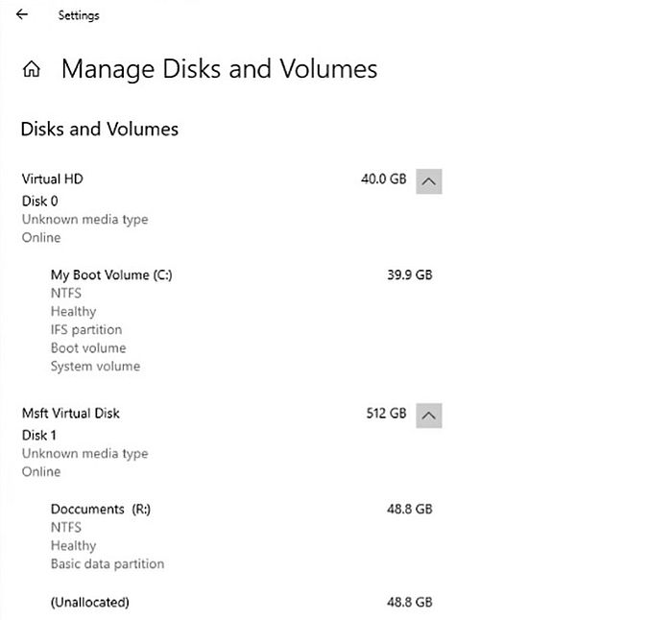The image size is (672, 620).
Task: Click the back arrow in Settings
Action: coord(22,14)
